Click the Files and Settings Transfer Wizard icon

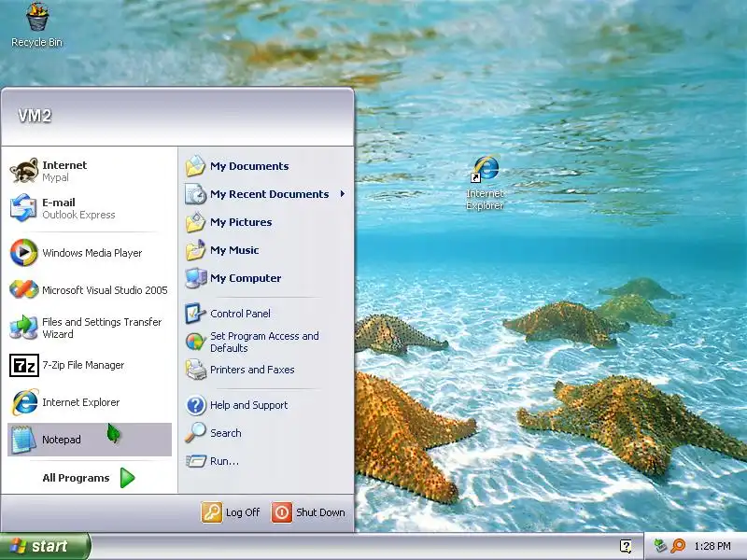point(24,328)
